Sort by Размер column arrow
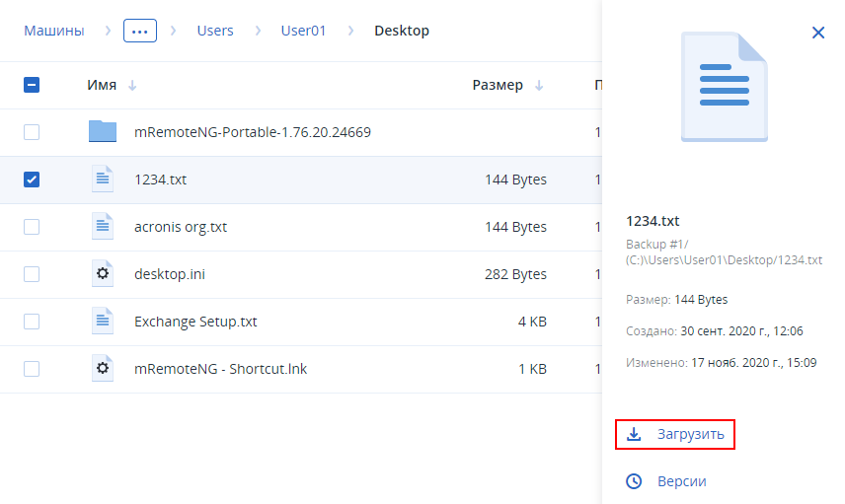The width and height of the screenshot is (845, 504). click(539, 85)
